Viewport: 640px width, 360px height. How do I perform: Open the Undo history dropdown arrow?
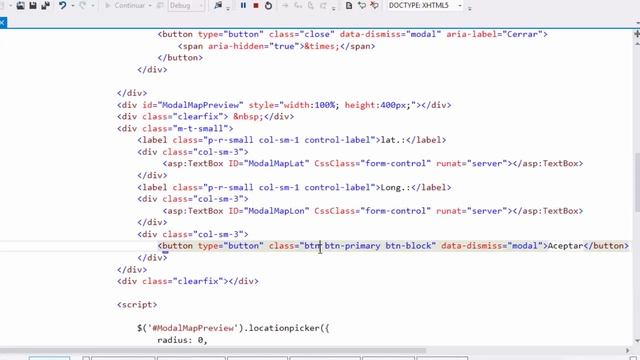(x=73, y=6)
